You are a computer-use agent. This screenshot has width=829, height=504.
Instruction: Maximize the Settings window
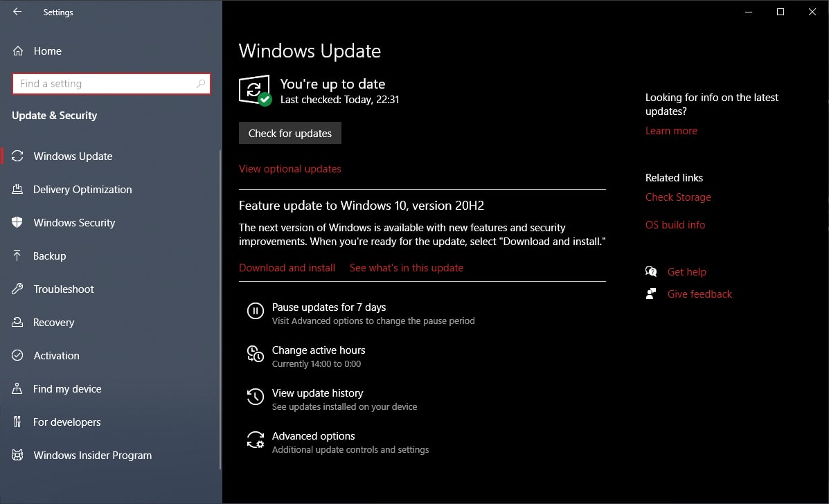[x=781, y=12]
